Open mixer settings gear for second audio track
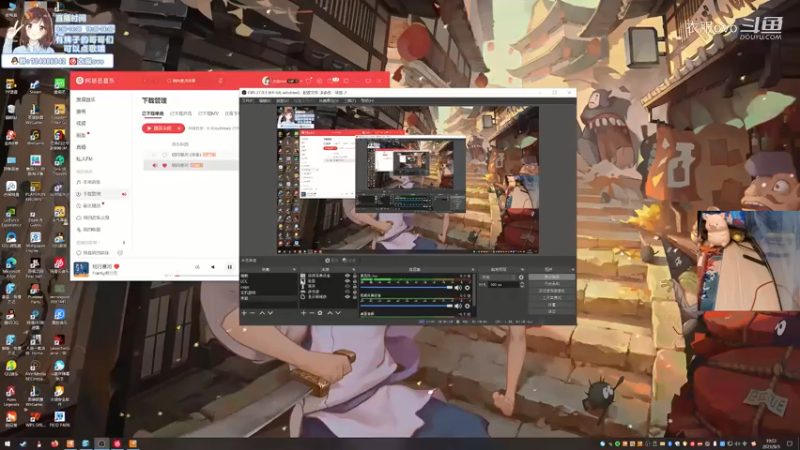The image size is (800, 450). click(x=467, y=306)
